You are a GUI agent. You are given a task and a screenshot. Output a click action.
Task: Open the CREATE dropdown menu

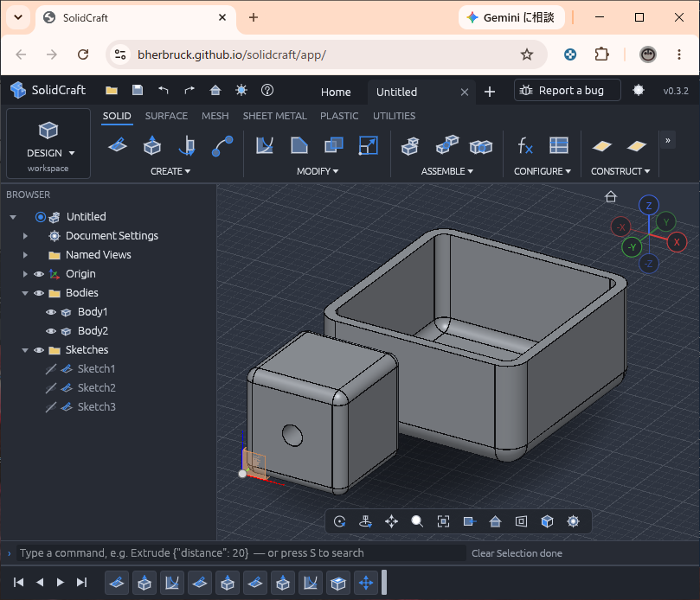pyautogui.click(x=170, y=171)
